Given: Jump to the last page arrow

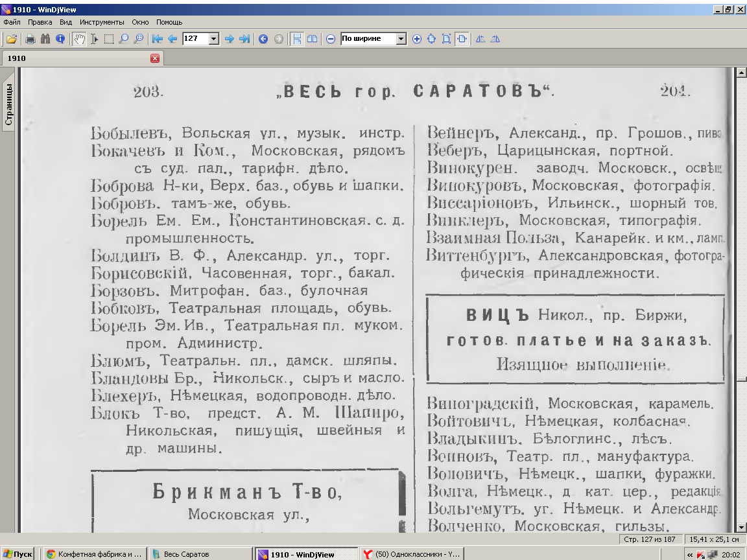Looking at the screenshot, I should coord(244,39).
